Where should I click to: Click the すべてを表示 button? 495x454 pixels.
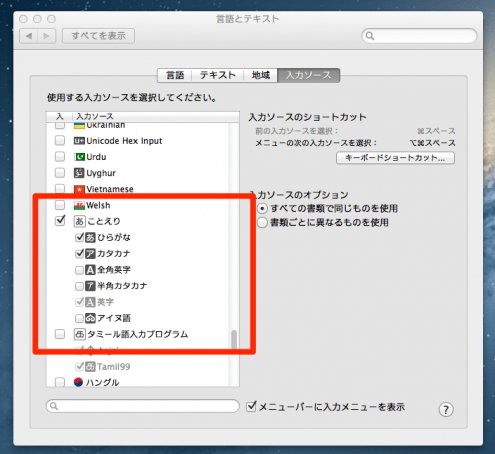coord(98,36)
